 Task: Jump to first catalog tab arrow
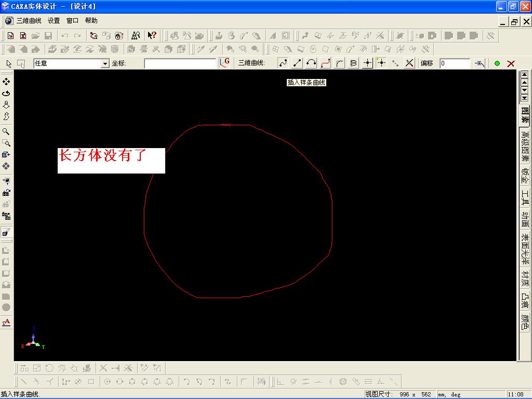pyautogui.click(x=525, y=74)
